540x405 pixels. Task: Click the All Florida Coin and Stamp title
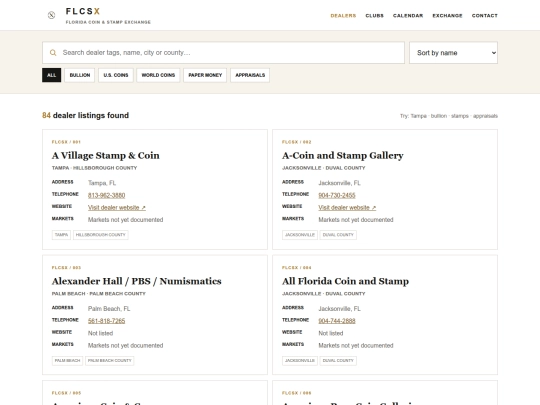tap(345, 281)
